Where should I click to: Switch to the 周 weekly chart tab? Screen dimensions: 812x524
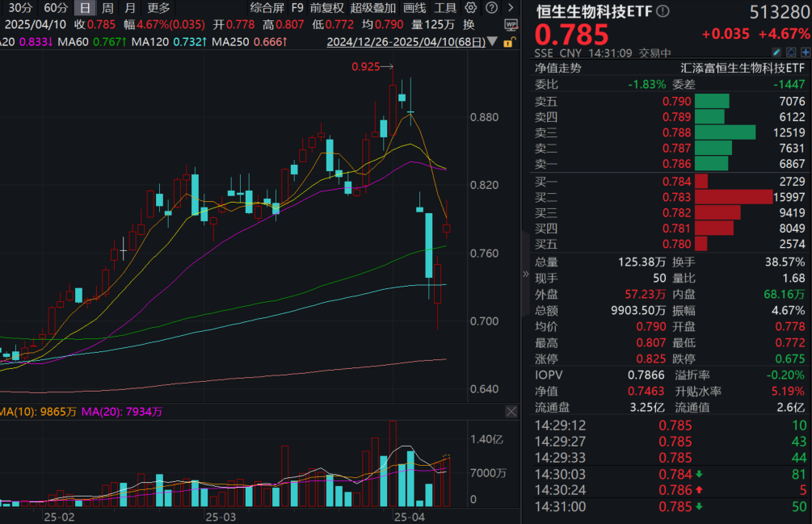pyautogui.click(x=107, y=8)
